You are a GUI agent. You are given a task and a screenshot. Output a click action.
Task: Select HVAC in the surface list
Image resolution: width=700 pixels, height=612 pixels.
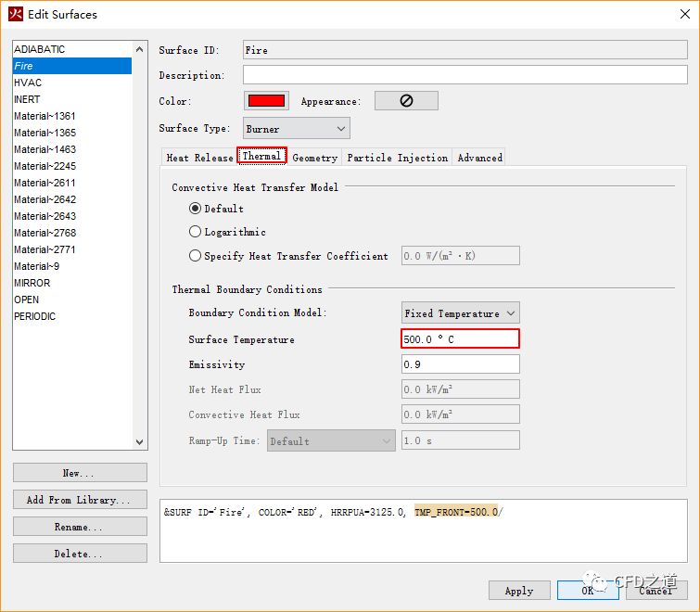pos(28,83)
